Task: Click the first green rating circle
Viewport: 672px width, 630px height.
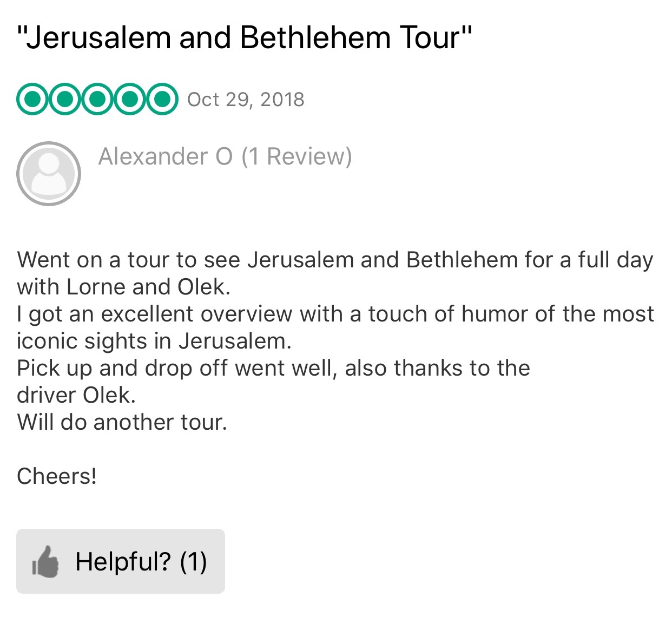Action: [33, 99]
